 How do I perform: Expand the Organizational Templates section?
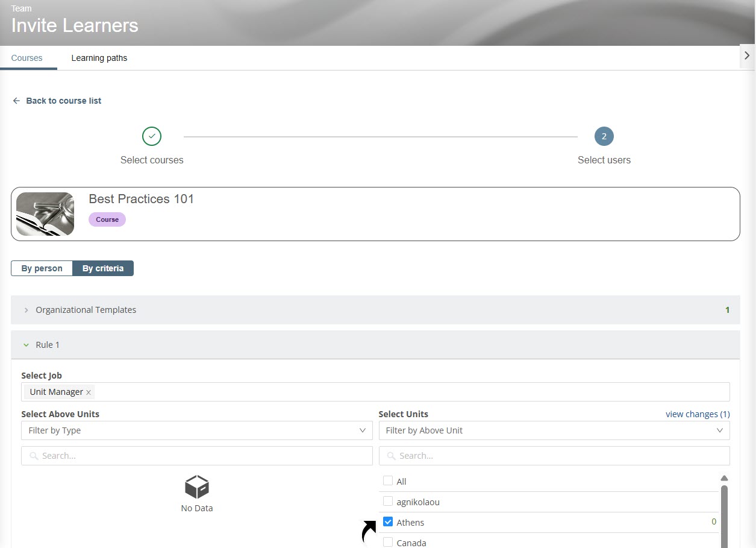[x=26, y=310]
